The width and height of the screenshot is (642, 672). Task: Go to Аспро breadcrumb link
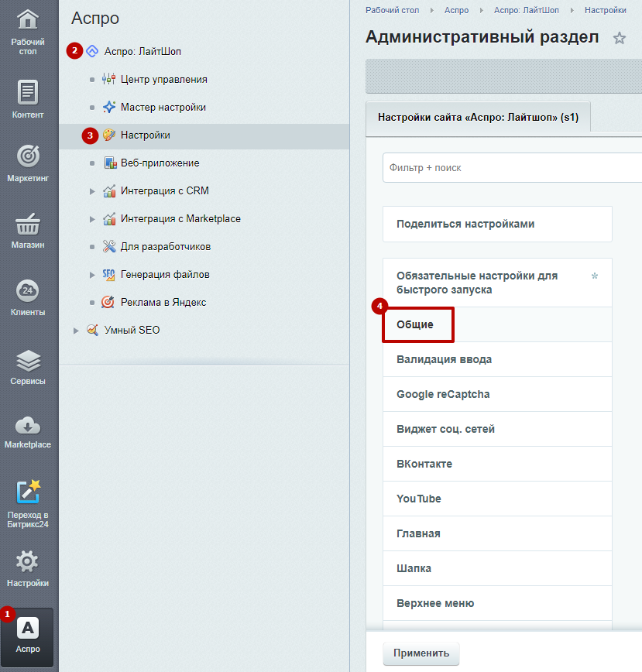point(456,10)
